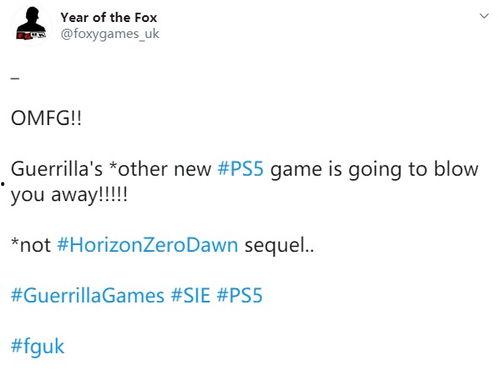Click the word "Guerrilla's" in the tweet
Viewport: 499px width, 376px height.
tap(57, 169)
